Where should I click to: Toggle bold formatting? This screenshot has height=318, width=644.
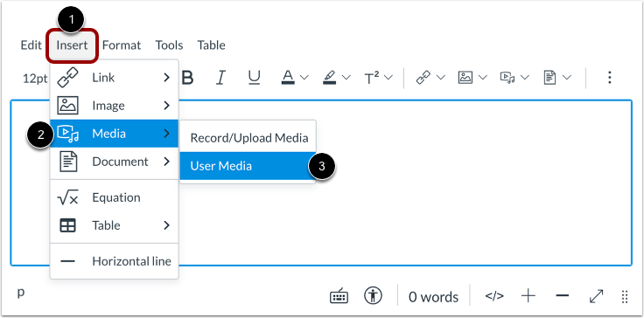coord(188,77)
